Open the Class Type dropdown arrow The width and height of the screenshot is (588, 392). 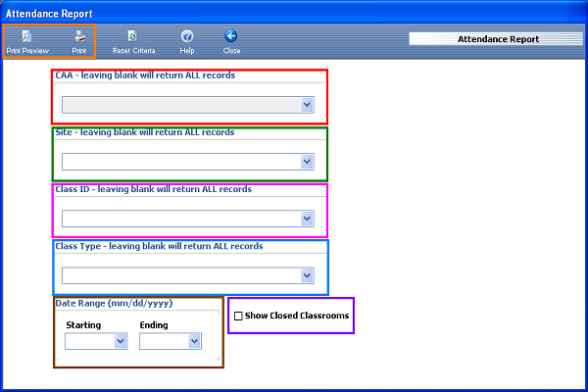(x=307, y=275)
